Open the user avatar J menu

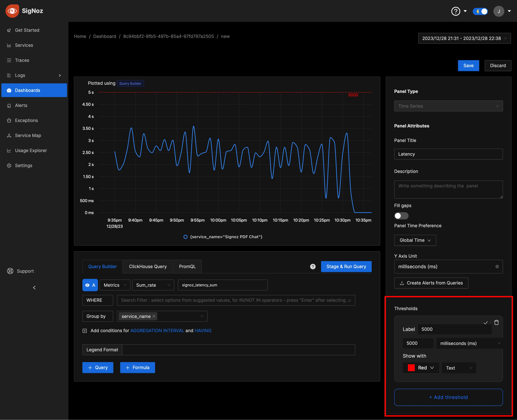point(499,11)
